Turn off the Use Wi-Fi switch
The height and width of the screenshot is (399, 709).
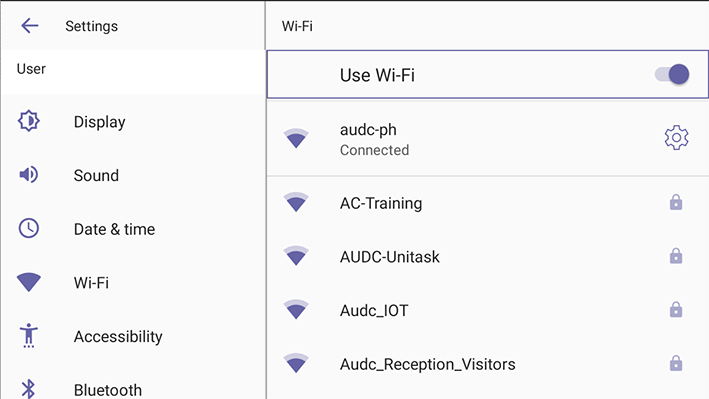[x=672, y=74]
